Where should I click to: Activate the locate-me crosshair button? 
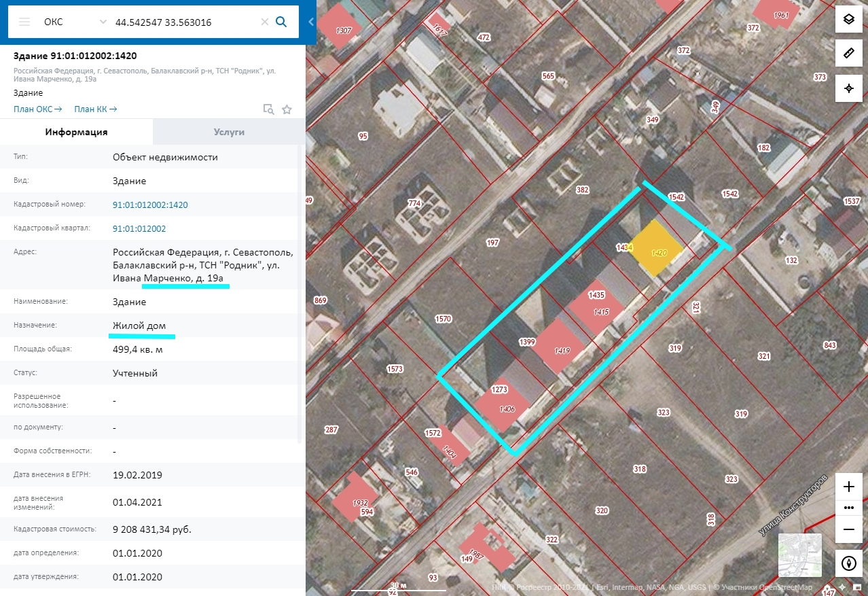click(848, 88)
